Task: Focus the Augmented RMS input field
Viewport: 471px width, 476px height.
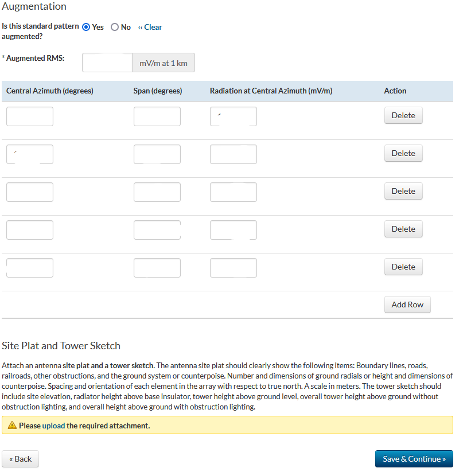Action: [107, 63]
